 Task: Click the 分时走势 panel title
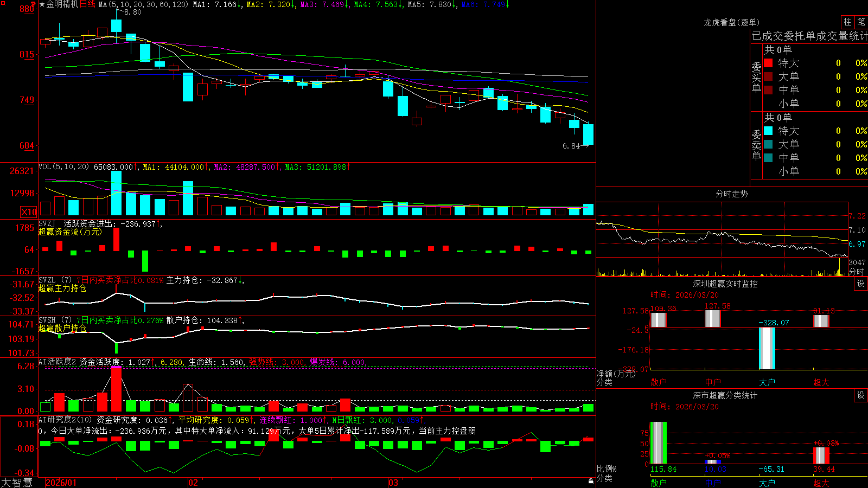(731, 194)
